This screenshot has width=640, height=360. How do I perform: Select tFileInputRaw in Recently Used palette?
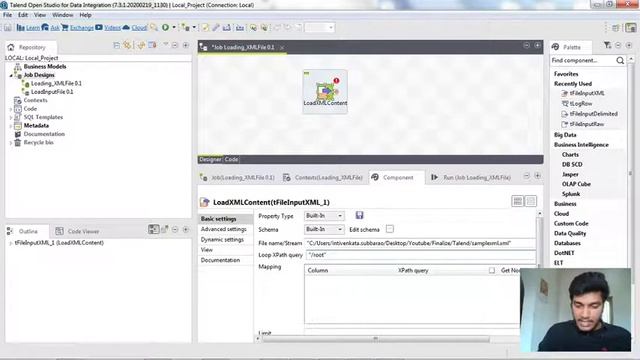[x=587, y=124]
